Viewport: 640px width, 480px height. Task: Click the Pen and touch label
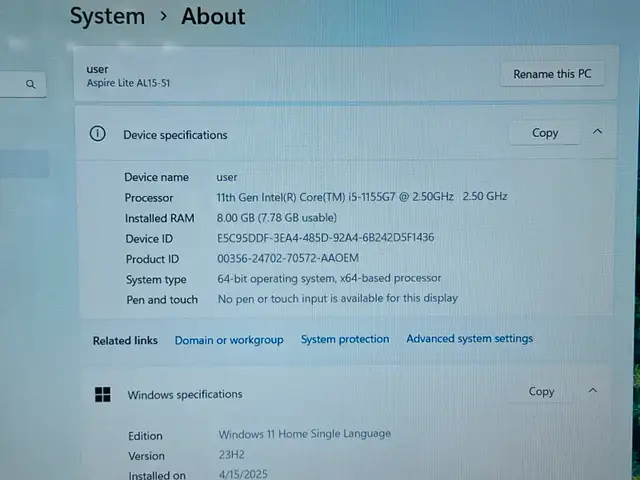162,300
